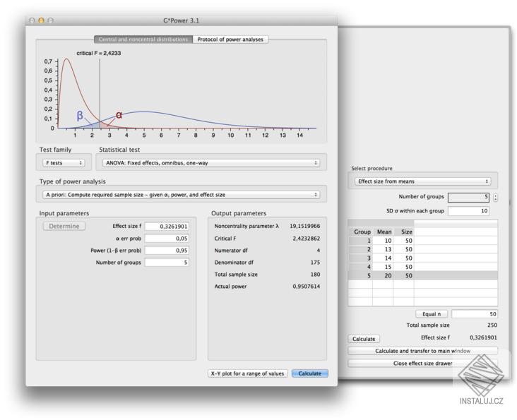Click drawer Total sample size value 250
The image size is (517, 420).
click(x=492, y=325)
